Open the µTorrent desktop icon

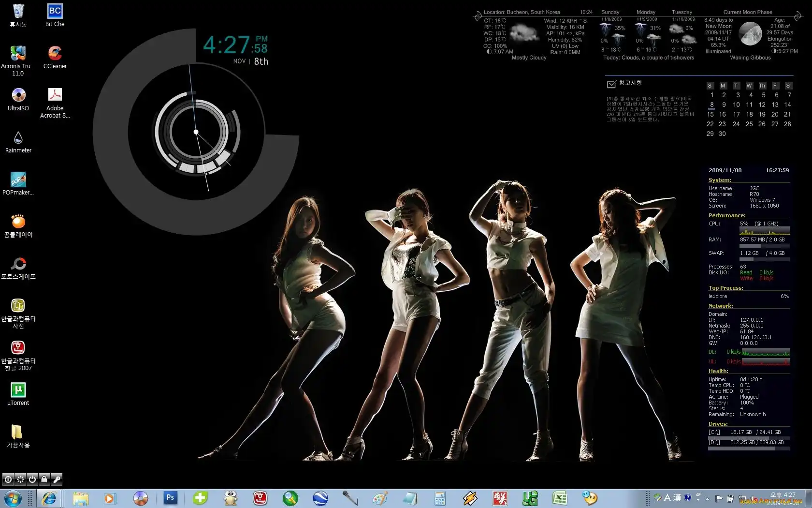pyautogui.click(x=18, y=390)
